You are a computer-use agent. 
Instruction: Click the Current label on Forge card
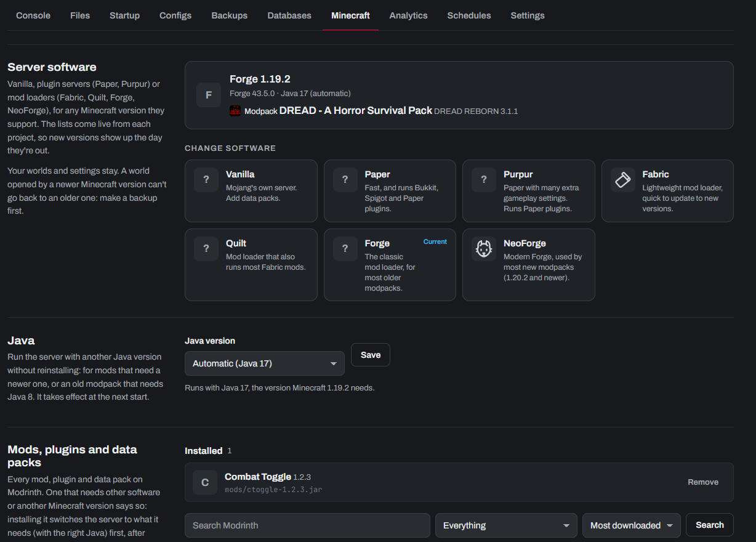point(435,241)
